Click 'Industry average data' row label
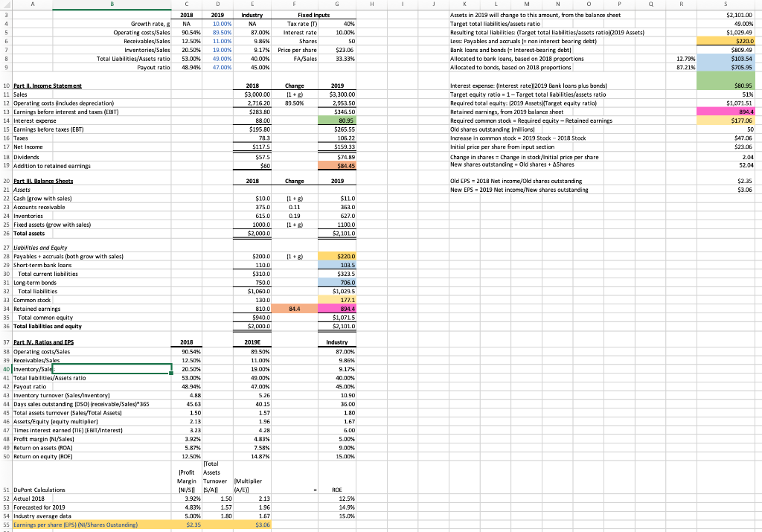762x532 pixels. tap(42, 516)
